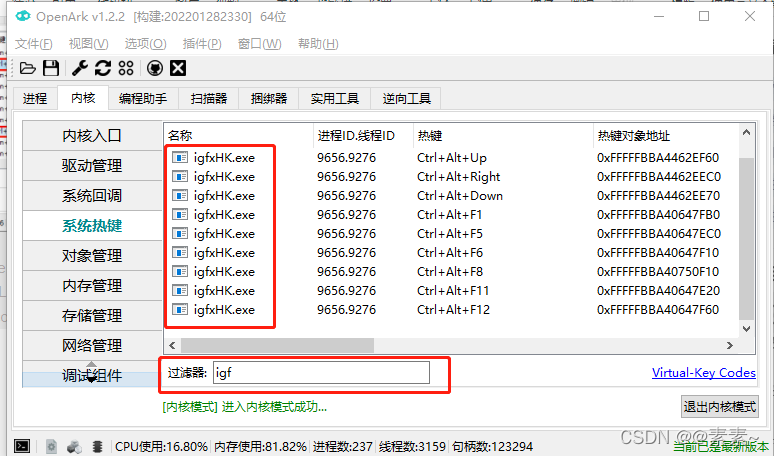Select 系统热键 in the side list
The height and width of the screenshot is (456, 774).
tap(92, 226)
